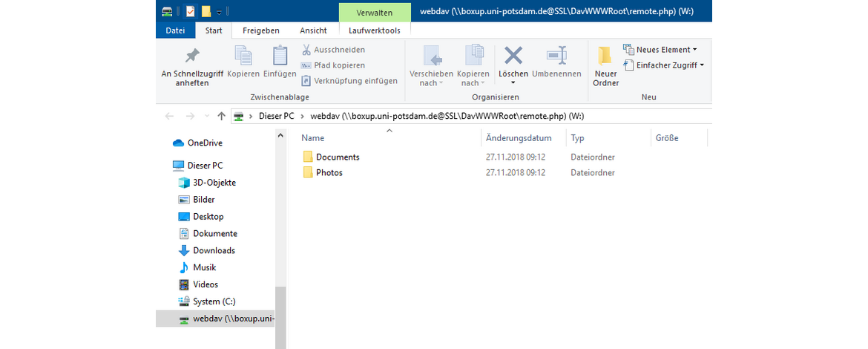This screenshot has width=868, height=349.
Task: Create a folder with Neuer Ordner icon
Action: click(605, 56)
